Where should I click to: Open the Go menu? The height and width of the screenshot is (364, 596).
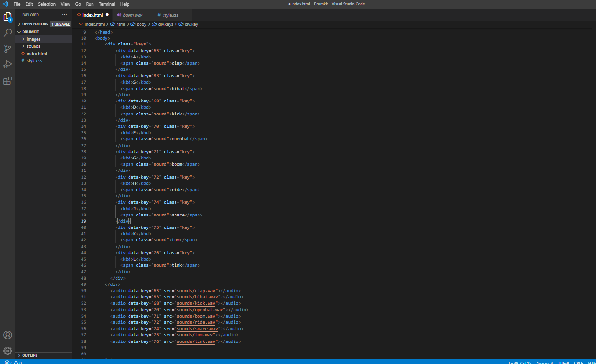pyautogui.click(x=78, y=4)
